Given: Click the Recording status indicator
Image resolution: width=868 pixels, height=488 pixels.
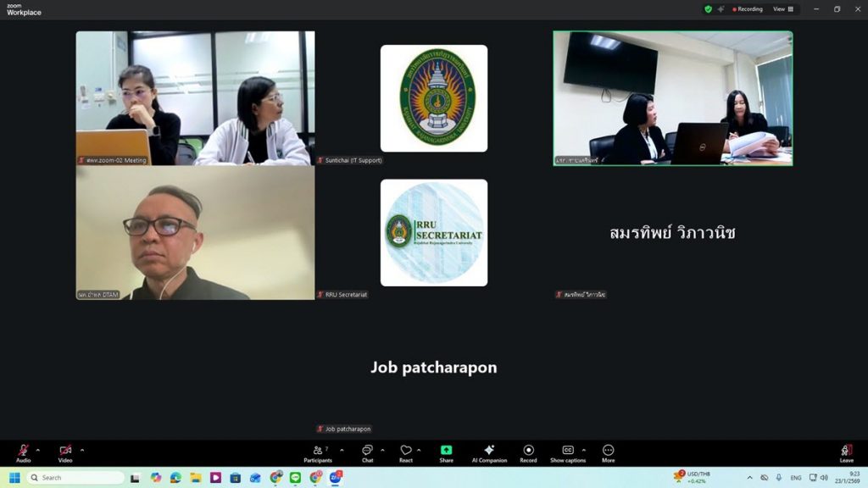Looking at the screenshot, I should point(745,9).
